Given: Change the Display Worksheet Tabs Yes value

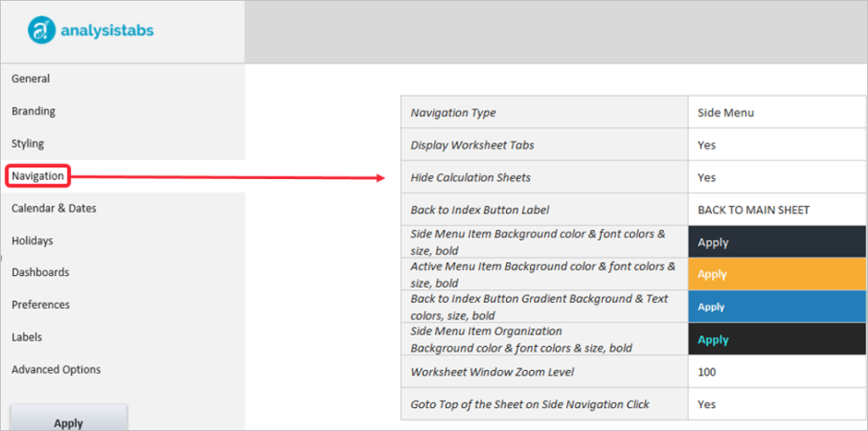Looking at the screenshot, I should coord(776,145).
